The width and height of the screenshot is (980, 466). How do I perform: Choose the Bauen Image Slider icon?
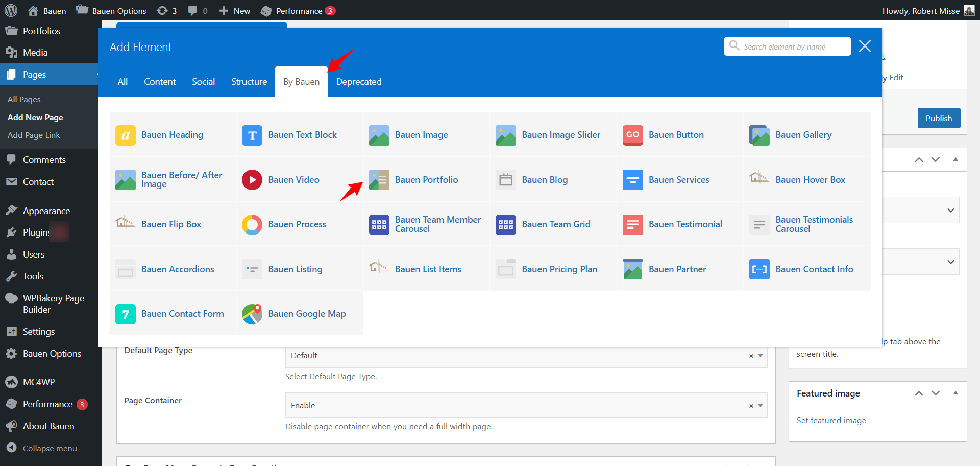point(506,135)
